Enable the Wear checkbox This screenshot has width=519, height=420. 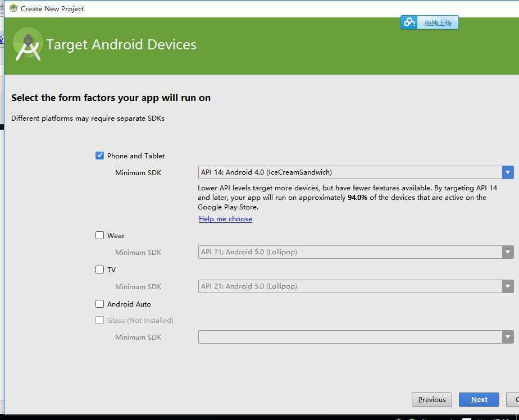[x=99, y=235]
